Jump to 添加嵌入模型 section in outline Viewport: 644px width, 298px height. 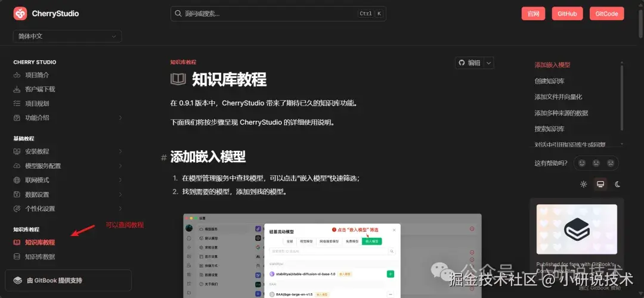[x=552, y=65]
